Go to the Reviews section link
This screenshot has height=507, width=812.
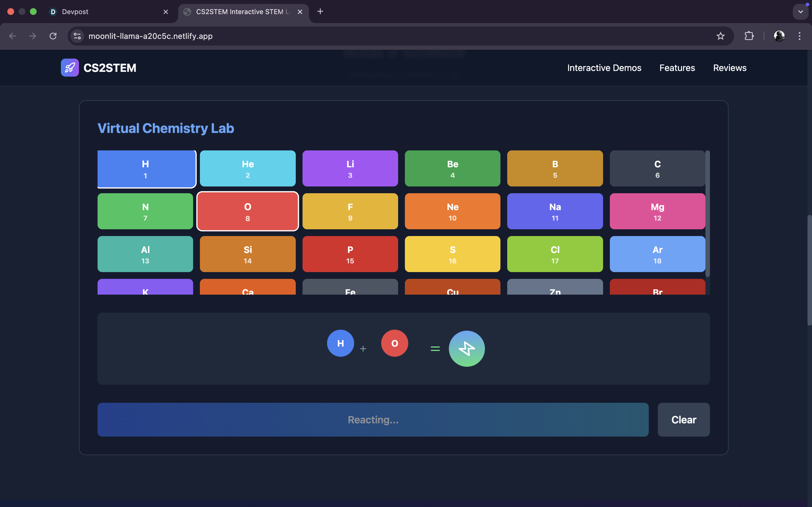coord(729,68)
